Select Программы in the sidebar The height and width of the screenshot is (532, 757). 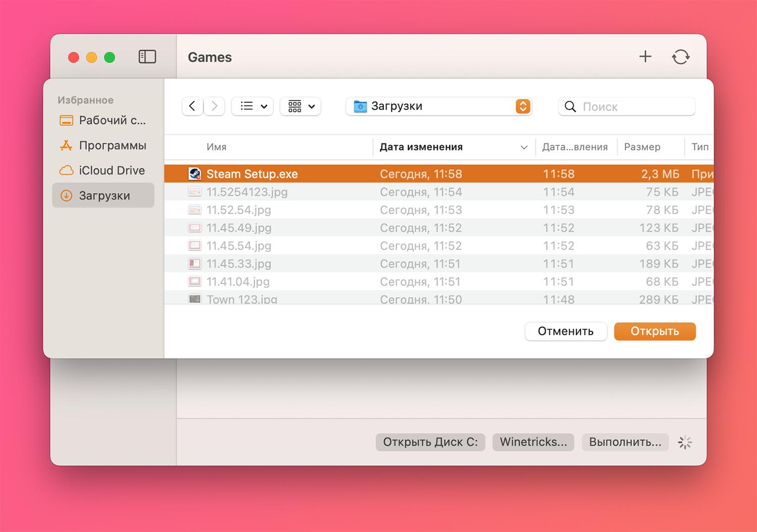pyautogui.click(x=112, y=145)
